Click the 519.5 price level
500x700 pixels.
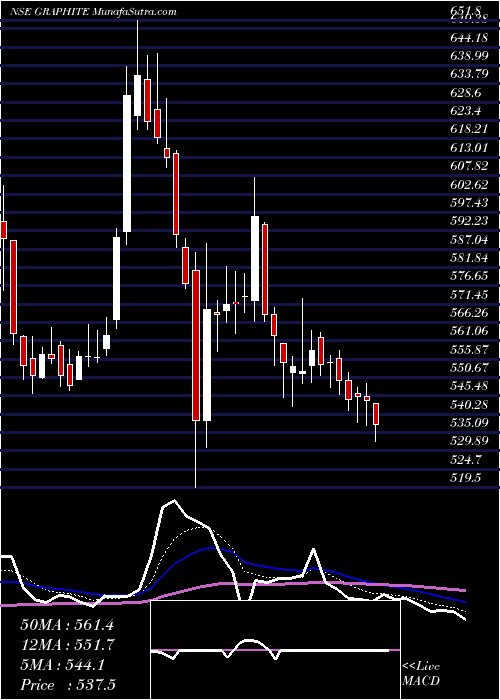point(468,478)
